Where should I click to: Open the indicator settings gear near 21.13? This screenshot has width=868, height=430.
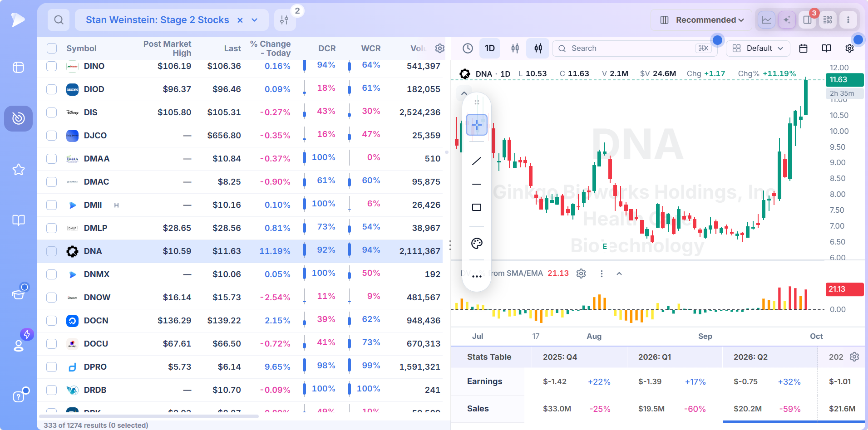(581, 274)
